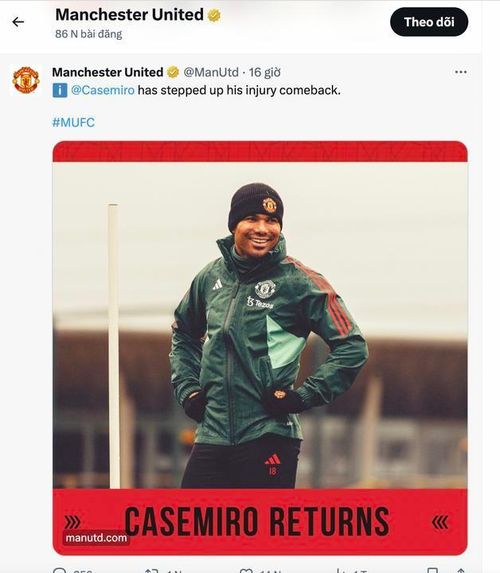500x573 pixels.
Task: Open the #MUFC hashtag
Action: pos(73,122)
